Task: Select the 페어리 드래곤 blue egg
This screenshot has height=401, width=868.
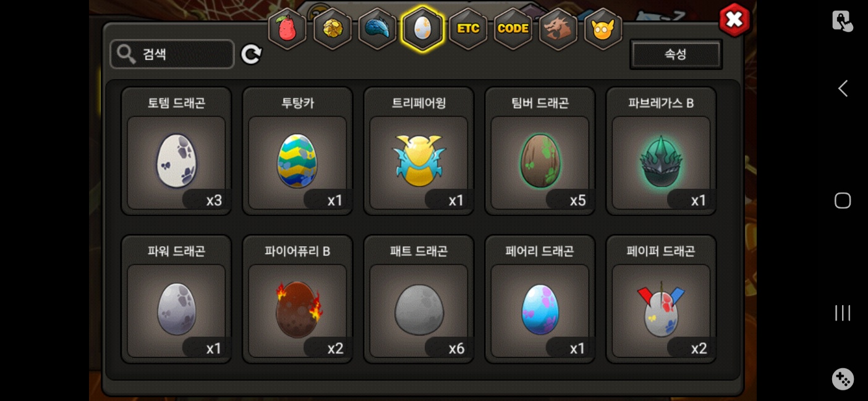Action: pos(540,299)
